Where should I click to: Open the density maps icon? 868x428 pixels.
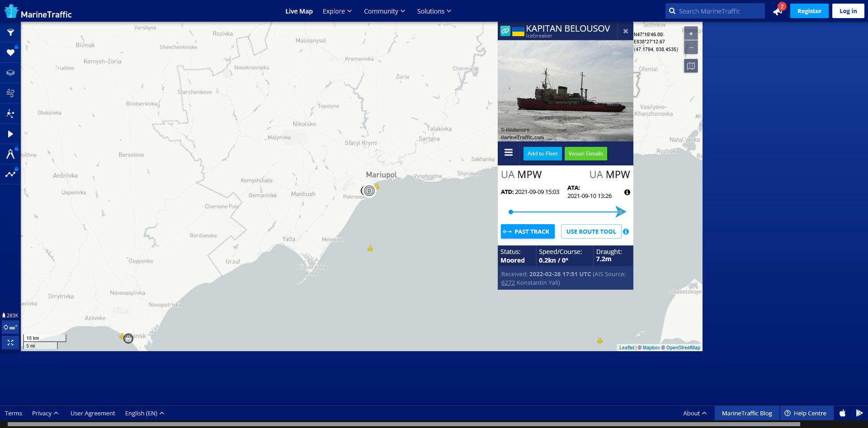[10, 113]
